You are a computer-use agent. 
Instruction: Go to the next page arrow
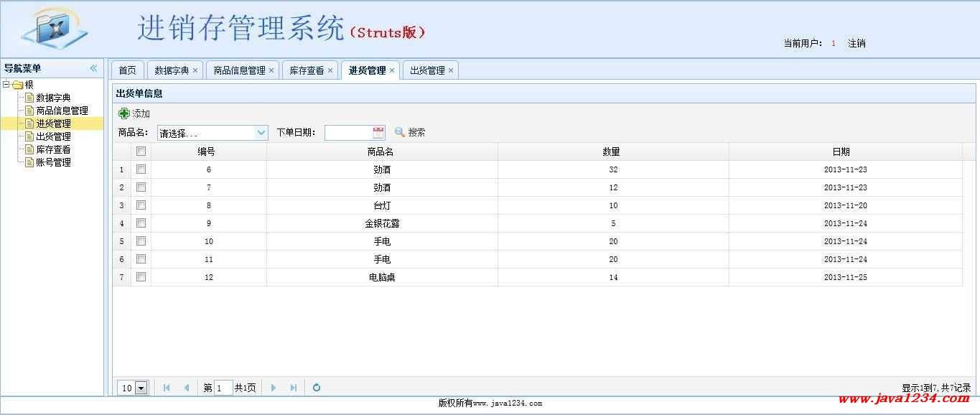pos(274,388)
